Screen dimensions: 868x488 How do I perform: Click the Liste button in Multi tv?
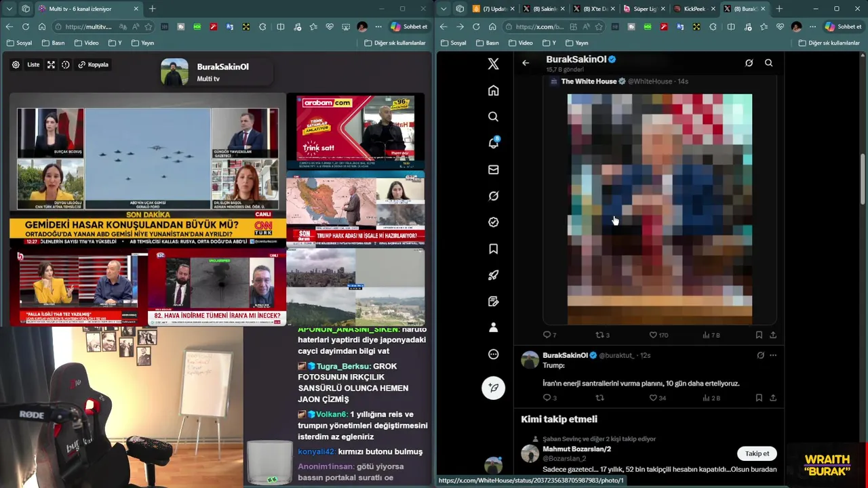[33, 64]
